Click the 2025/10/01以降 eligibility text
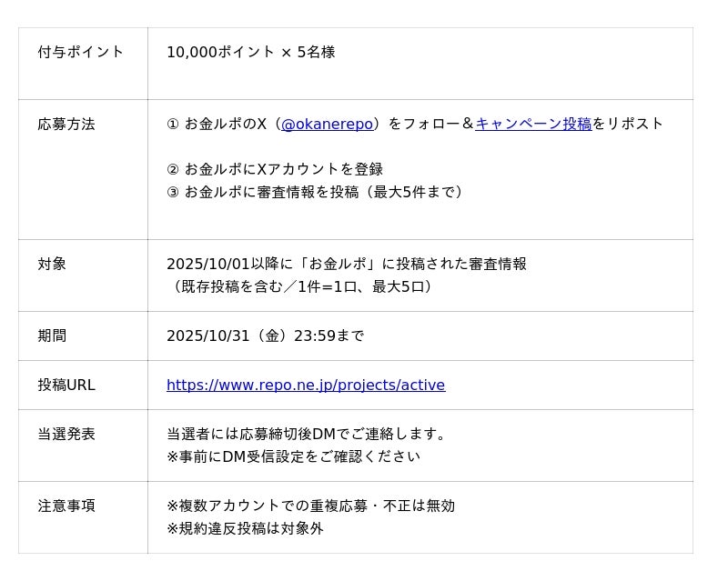 (346, 264)
